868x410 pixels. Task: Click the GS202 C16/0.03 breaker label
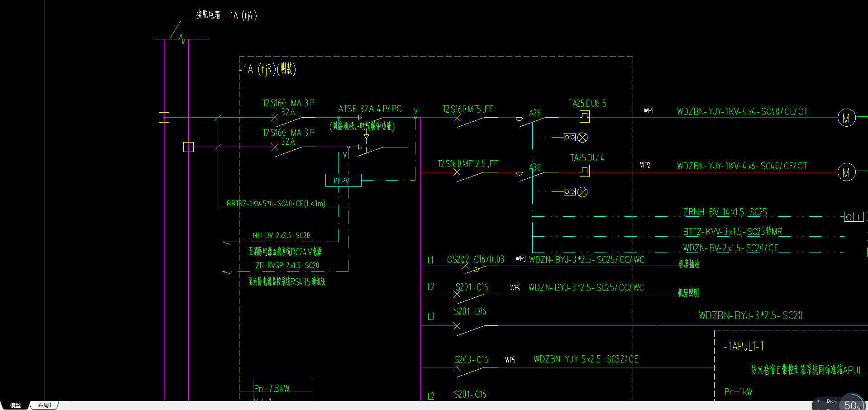[476, 260]
